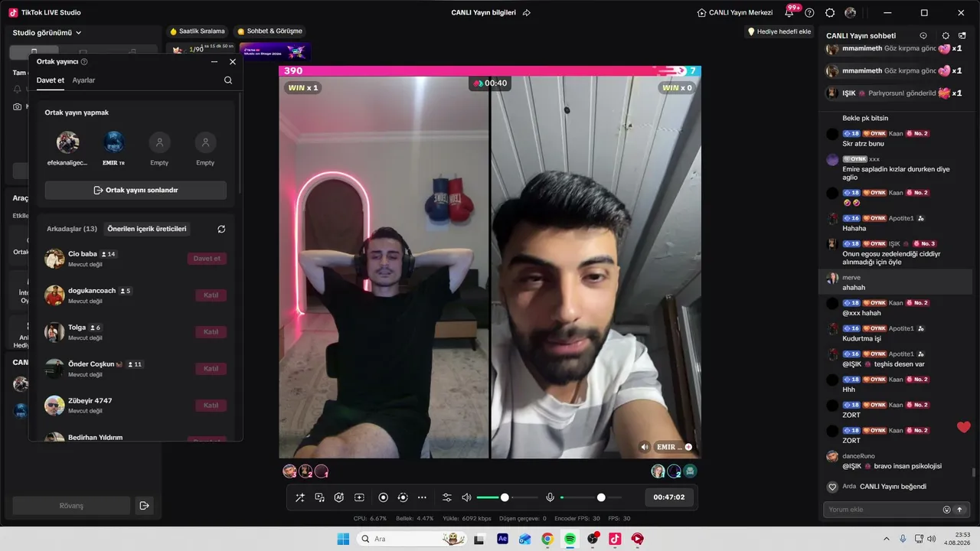Minimize the Ortak yayıncı panel
Screen dimensions: 980x551
tap(214, 62)
